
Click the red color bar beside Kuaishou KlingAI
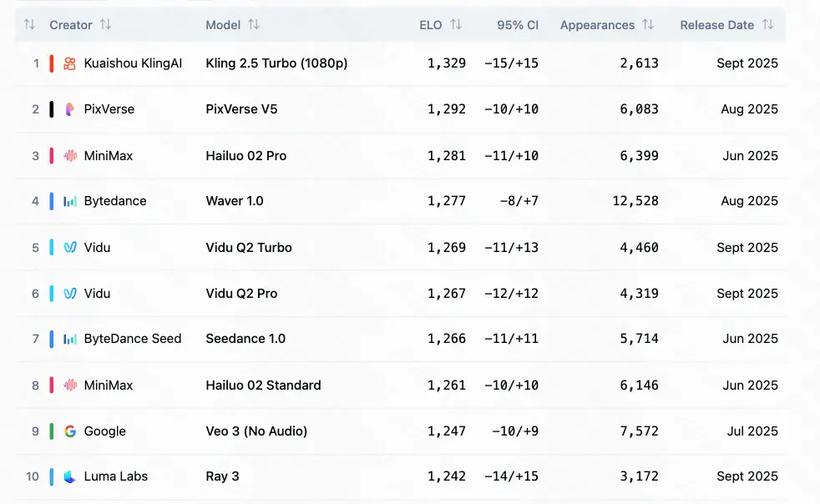tap(52, 63)
